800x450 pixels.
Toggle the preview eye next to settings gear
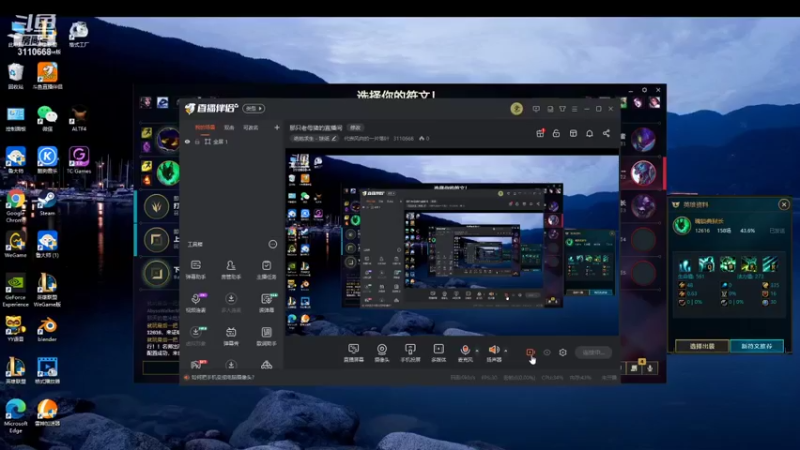coord(547,353)
